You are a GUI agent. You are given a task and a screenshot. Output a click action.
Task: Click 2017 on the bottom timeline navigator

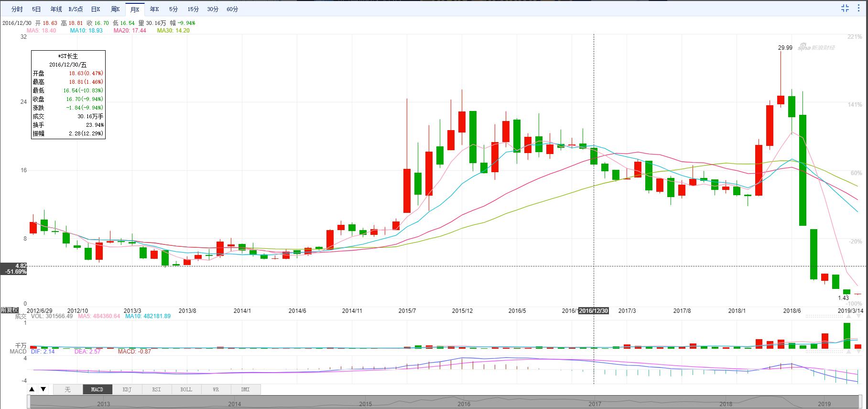(x=595, y=404)
